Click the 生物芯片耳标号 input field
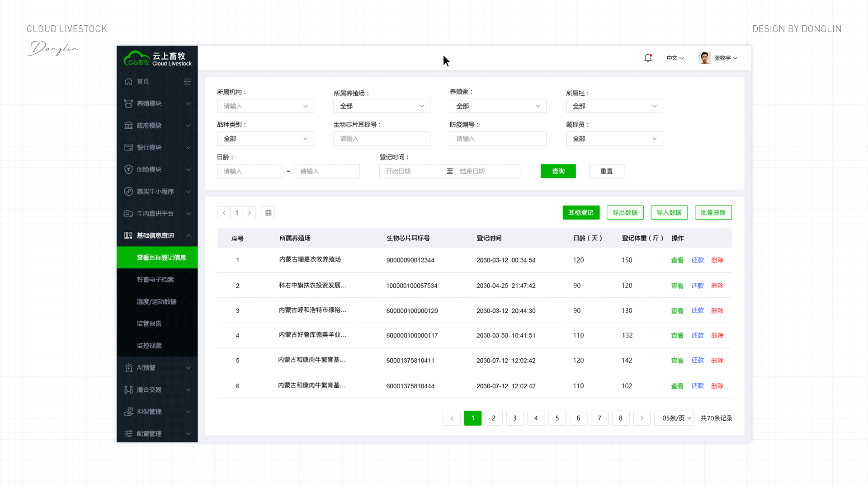This screenshot has height=488, width=868. pos(382,139)
